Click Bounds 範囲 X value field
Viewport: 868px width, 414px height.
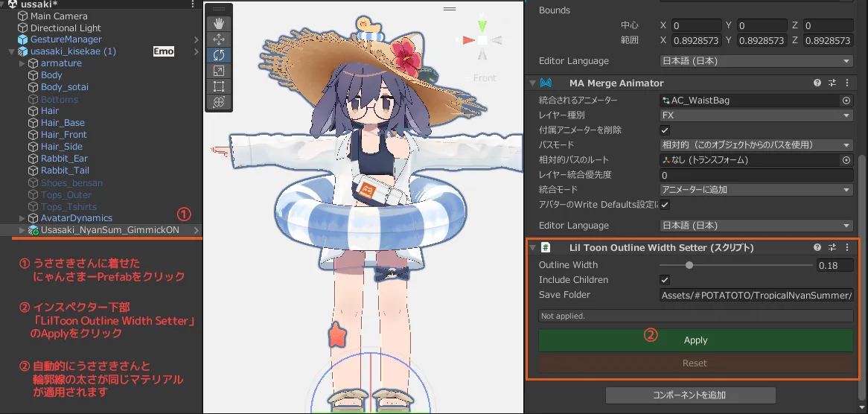pos(696,40)
